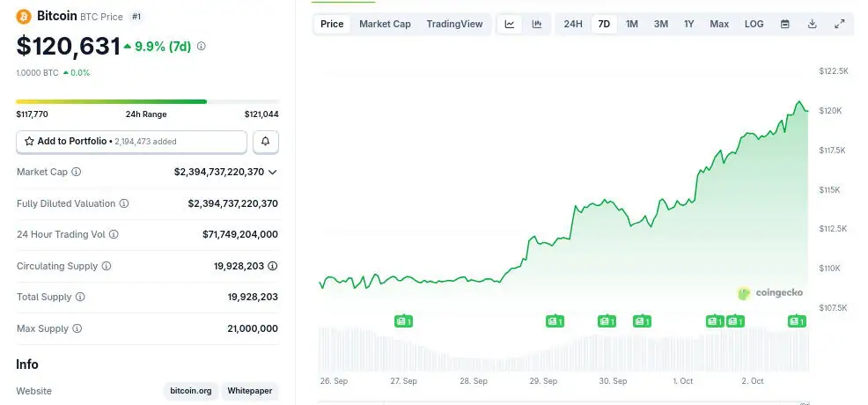Click the price alert bell icon
The width and height of the screenshot is (868, 405).
tap(266, 141)
